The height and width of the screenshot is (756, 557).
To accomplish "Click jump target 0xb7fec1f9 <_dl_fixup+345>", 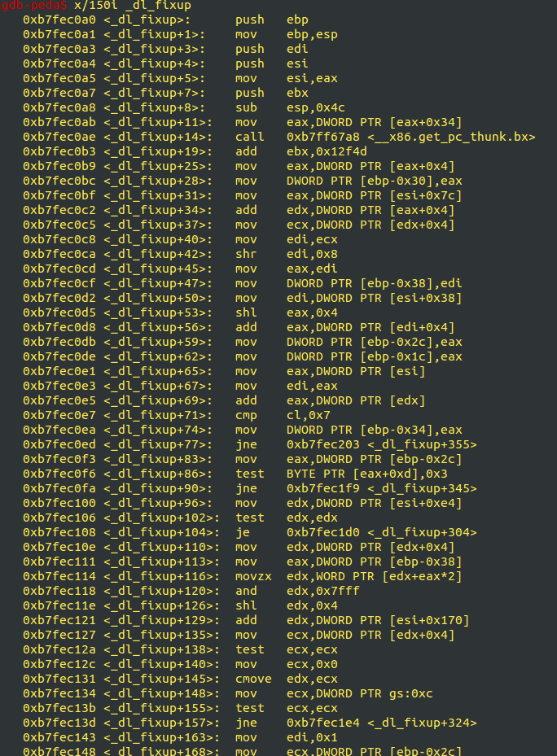I will point(382,488).
